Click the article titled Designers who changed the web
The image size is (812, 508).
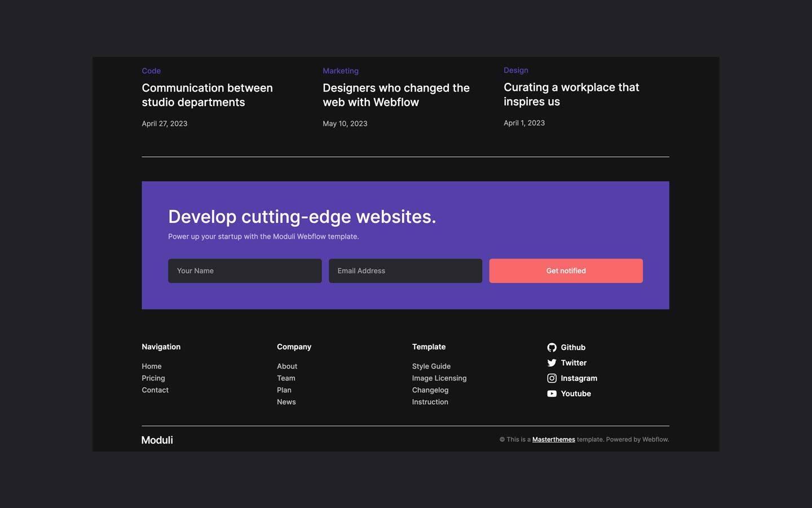(396, 95)
